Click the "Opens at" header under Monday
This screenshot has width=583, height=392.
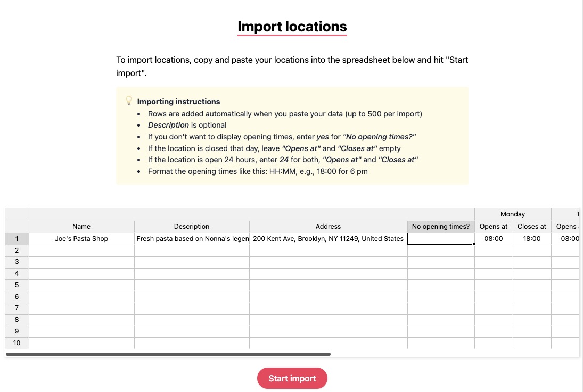pyautogui.click(x=493, y=226)
